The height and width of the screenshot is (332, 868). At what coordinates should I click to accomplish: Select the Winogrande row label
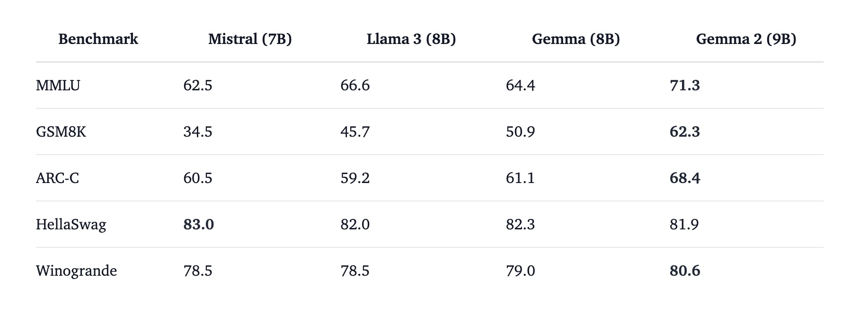(76, 271)
